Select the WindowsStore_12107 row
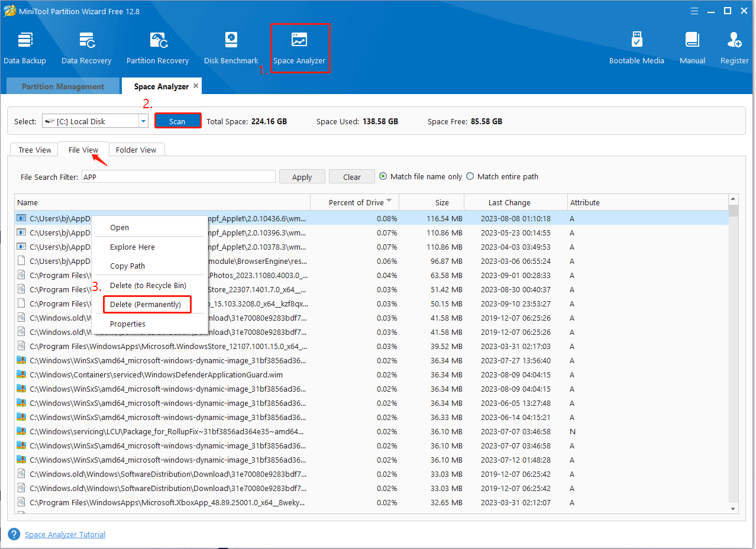Viewport: 756px width, 549px height. click(x=372, y=346)
